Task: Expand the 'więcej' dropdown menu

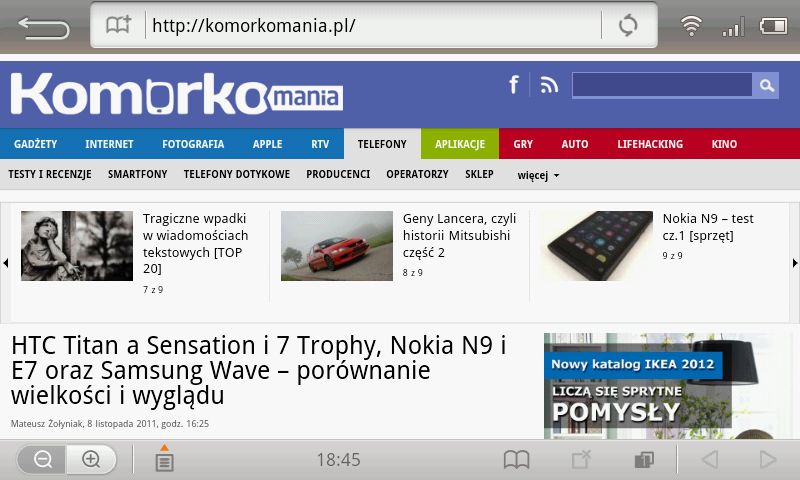Action: 538,175
